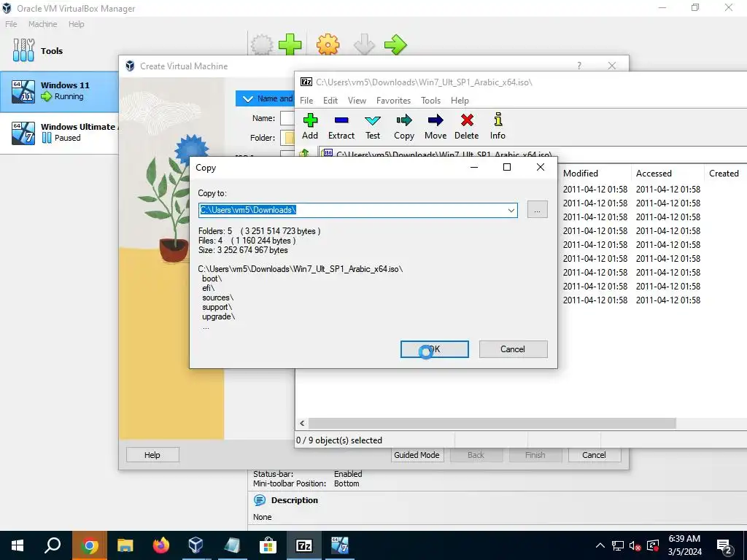Expand Copy to path dropdown
This screenshot has height=560, width=747.
(x=511, y=210)
